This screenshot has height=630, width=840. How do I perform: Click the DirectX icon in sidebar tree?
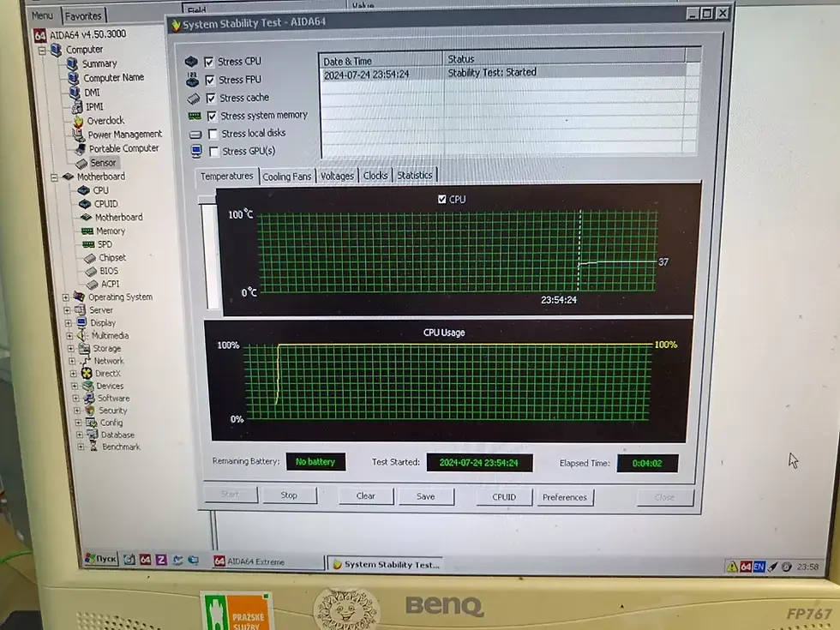87,374
